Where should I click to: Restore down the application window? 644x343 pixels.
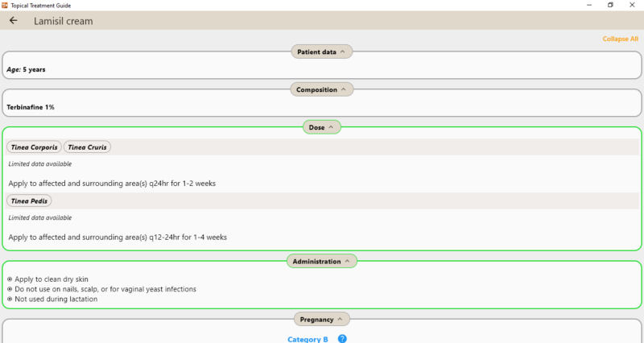[610, 5]
